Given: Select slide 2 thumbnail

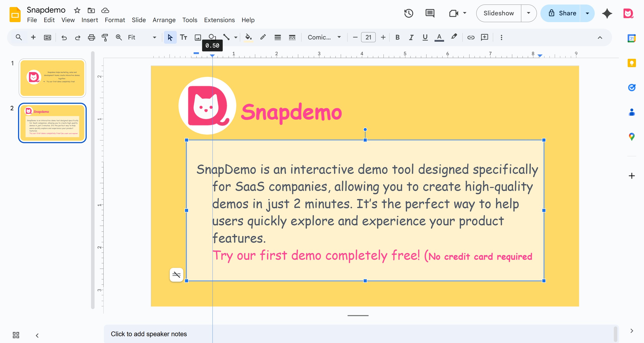Looking at the screenshot, I should [52, 123].
